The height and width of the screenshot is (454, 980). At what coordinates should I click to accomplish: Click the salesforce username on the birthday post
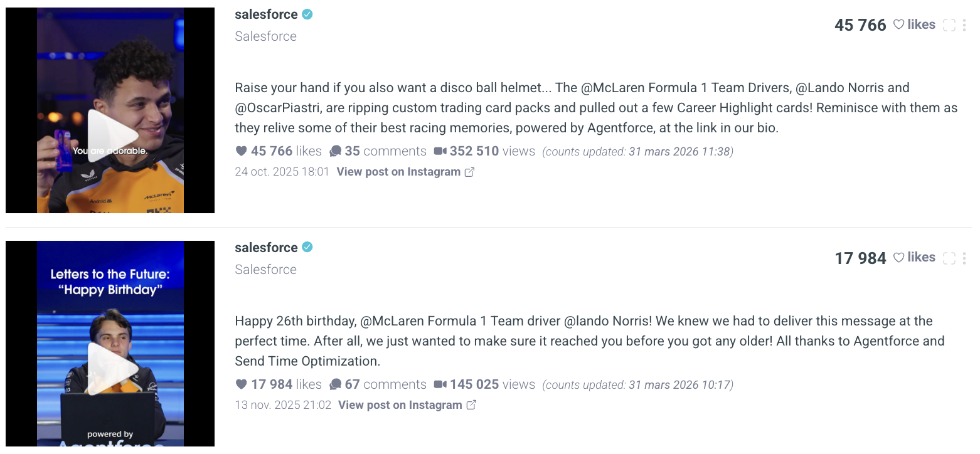[x=266, y=248]
